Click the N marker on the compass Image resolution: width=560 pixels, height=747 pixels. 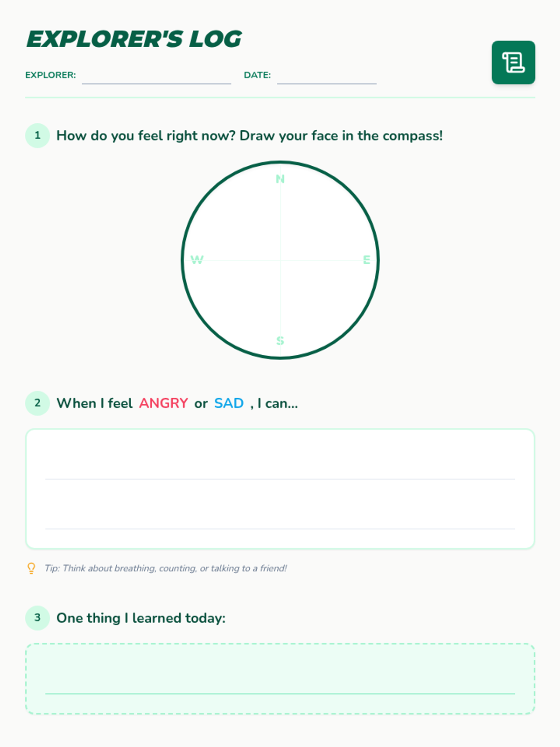click(280, 179)
